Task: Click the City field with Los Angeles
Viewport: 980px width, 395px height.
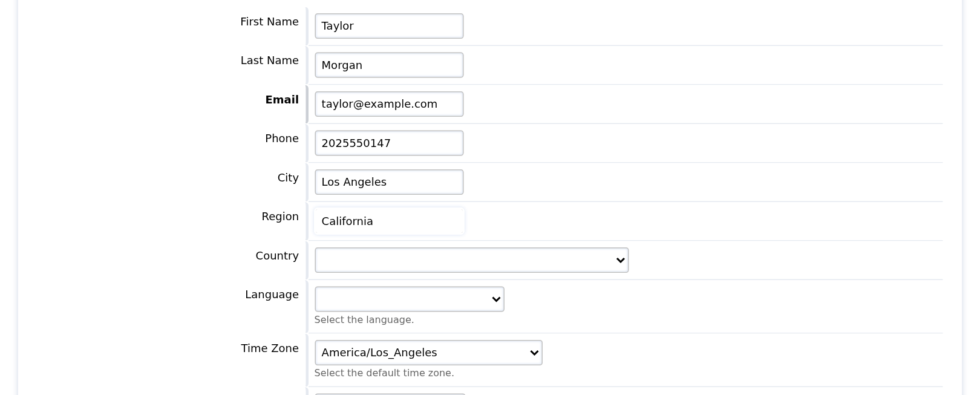Action: (389, 182)
